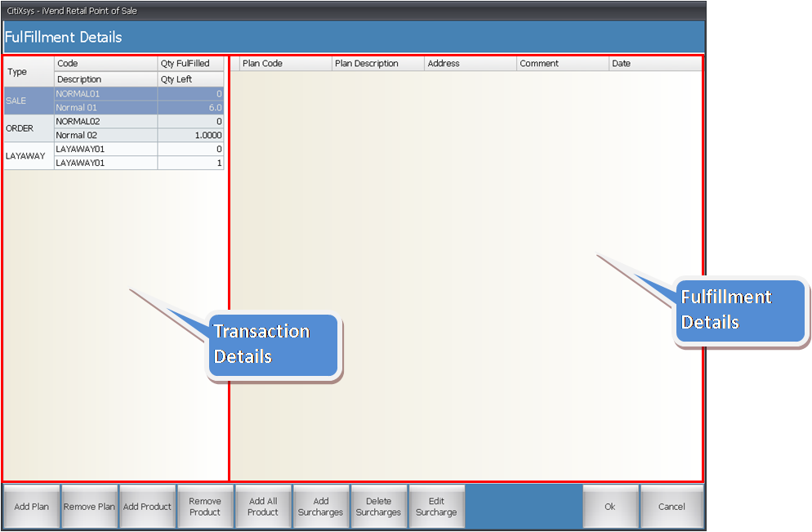This screenshot has height=532, width=812.
Task: Open Add Surcharges
Action: [321, 507]
